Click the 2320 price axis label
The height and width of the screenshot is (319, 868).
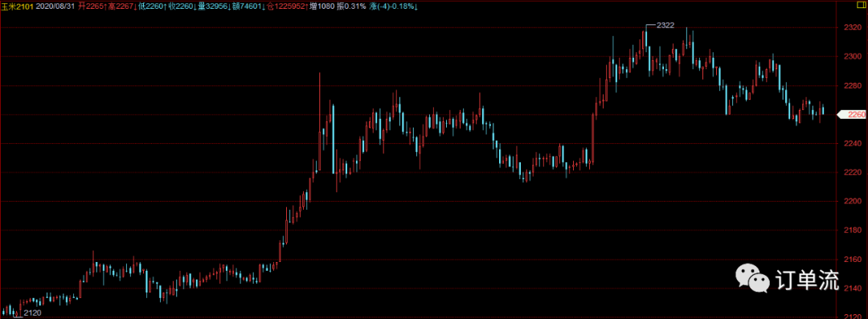(x=852, y=27)
